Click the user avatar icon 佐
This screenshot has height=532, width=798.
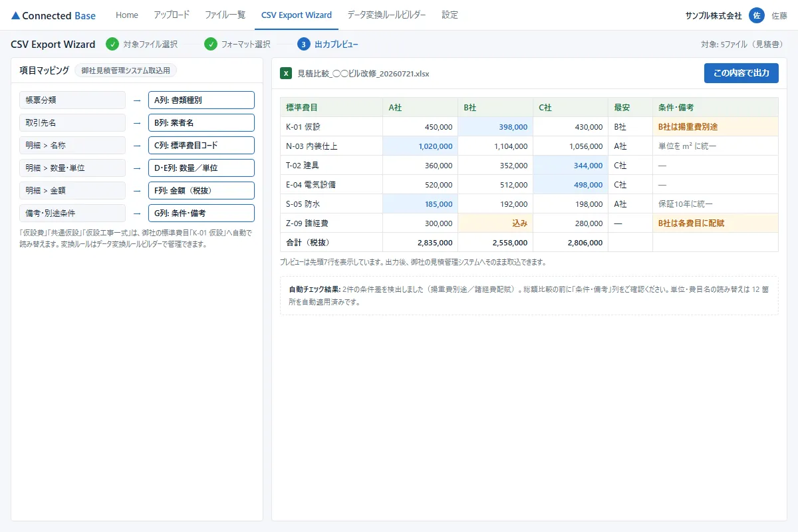pyautogui.click(x=756, y=15)
